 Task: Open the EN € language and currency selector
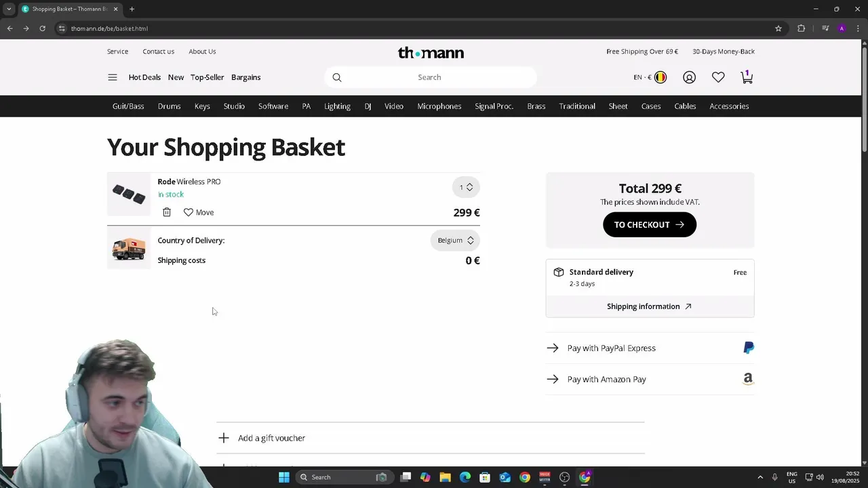click(x=650, y=77)
